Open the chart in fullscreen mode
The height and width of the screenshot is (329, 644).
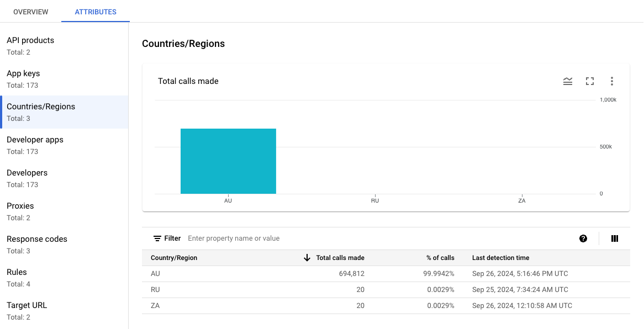click(x=590, y=81)
